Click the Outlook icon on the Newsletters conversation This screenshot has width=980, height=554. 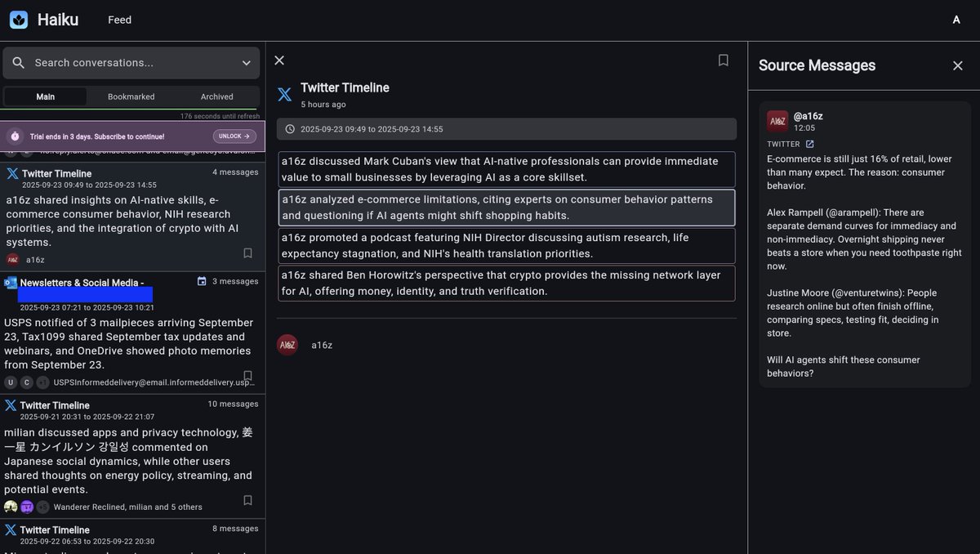point(11,282)
